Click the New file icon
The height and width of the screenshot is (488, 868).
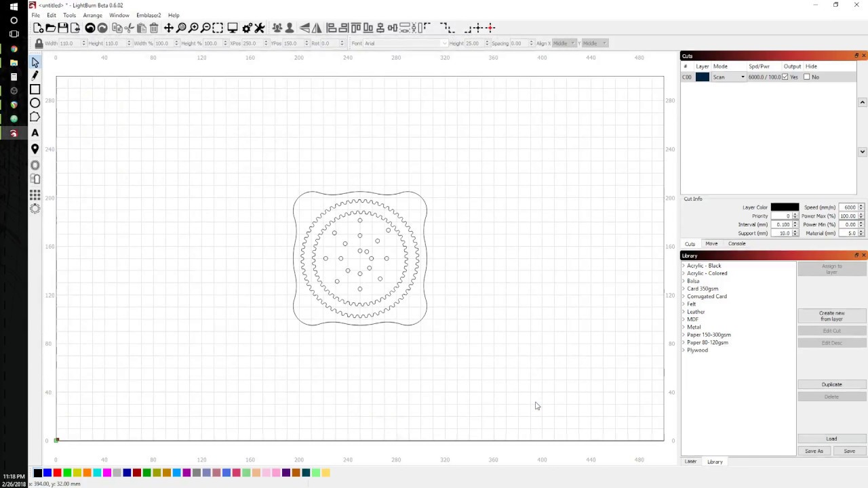coord(39,28)
